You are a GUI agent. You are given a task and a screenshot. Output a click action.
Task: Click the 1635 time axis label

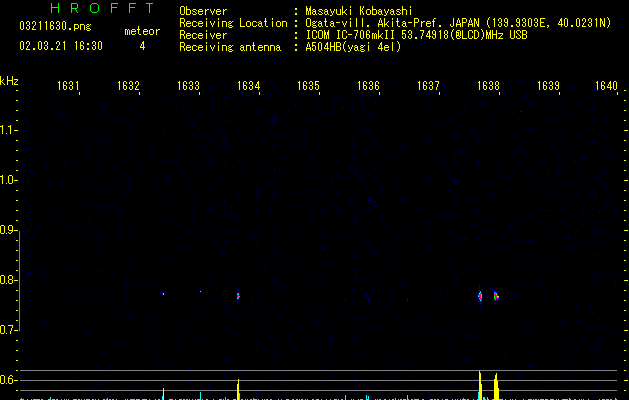point(308,86)
